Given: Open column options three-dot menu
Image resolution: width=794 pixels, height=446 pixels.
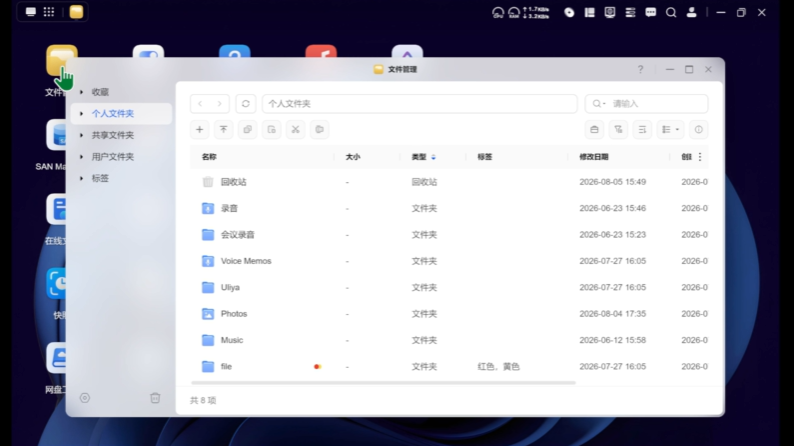Looking at the screenshot, I should point(700,157).
